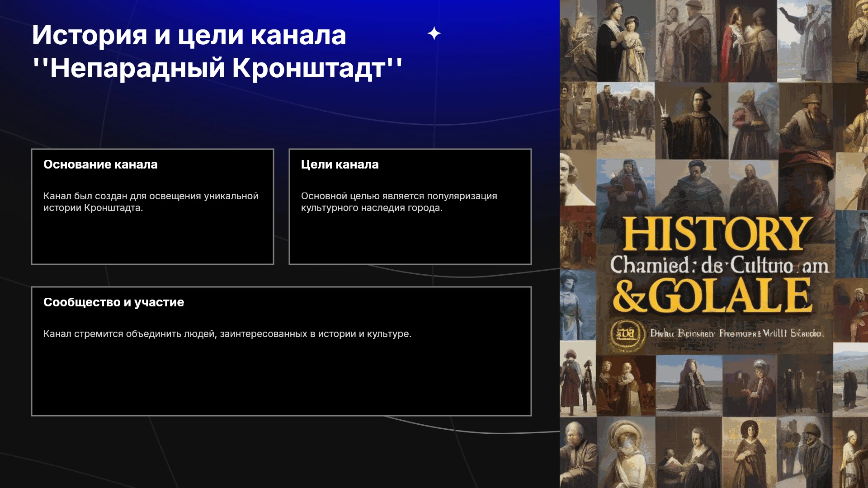This screenshot has width=868, height=488.
Task: Select the 'Основание канала' card heading
Action: point(100,164)
